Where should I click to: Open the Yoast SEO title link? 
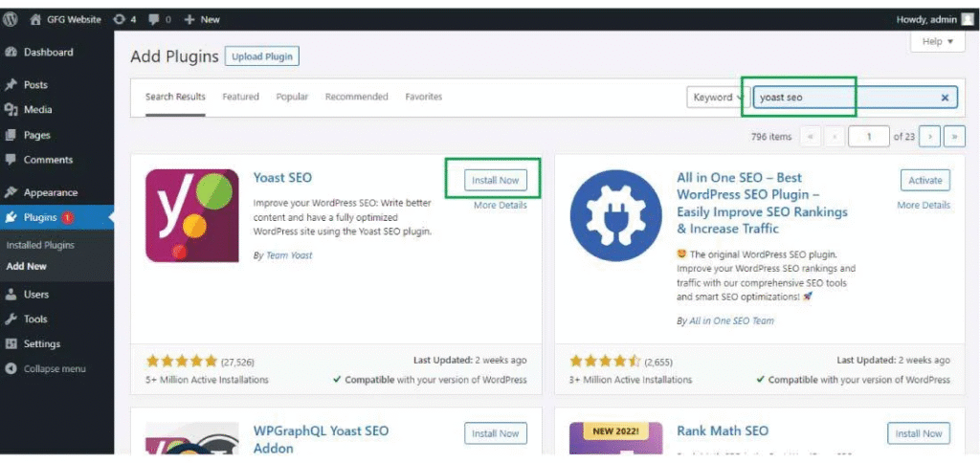click(282, 178)
